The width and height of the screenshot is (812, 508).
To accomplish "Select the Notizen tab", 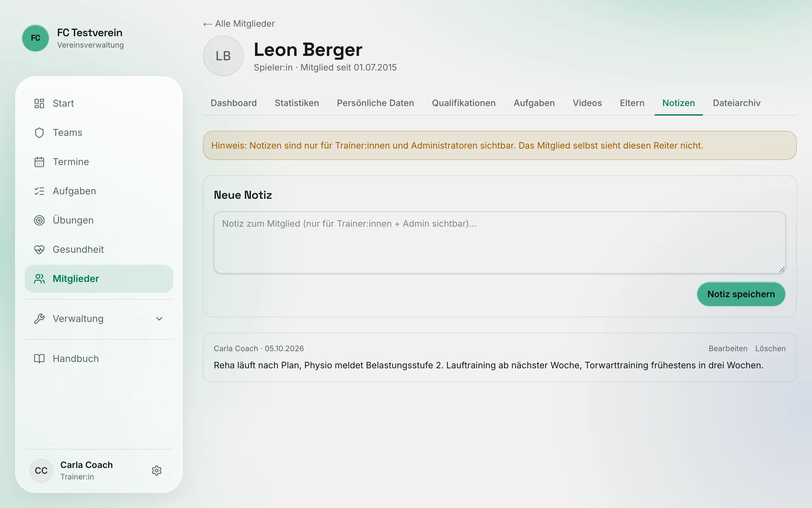I will (x=678, y=103).
